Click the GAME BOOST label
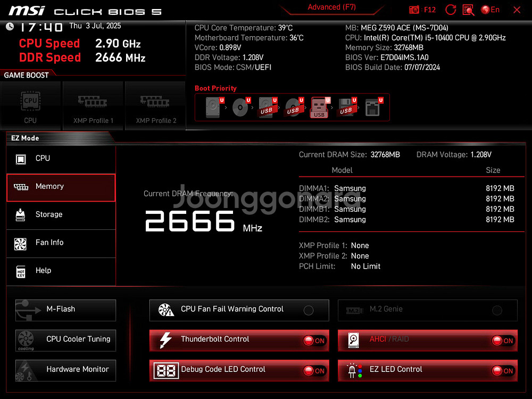 26,76
